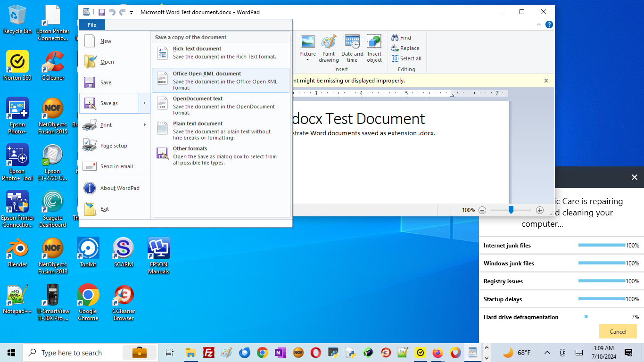This screenshot has height=362, width=644.
Task: Click the Insert object icon
Action: 374,42
